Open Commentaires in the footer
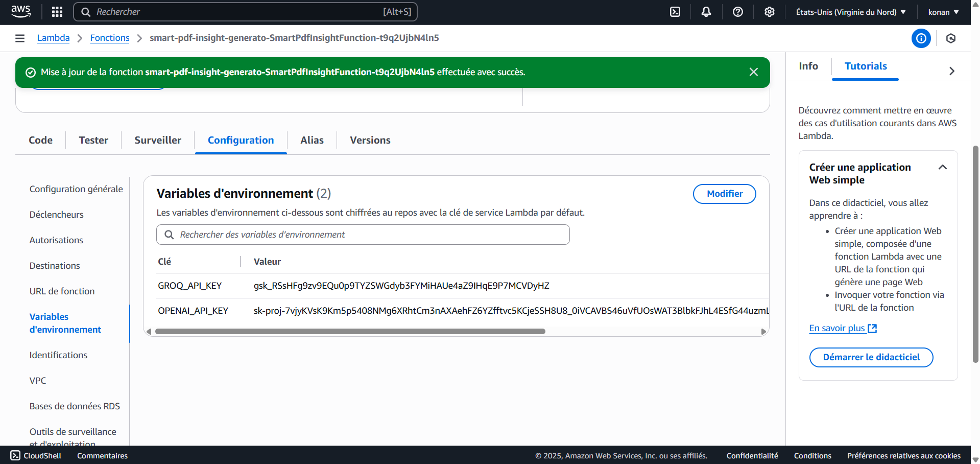This screenshot has width=980, height=464. coord(102,455)
